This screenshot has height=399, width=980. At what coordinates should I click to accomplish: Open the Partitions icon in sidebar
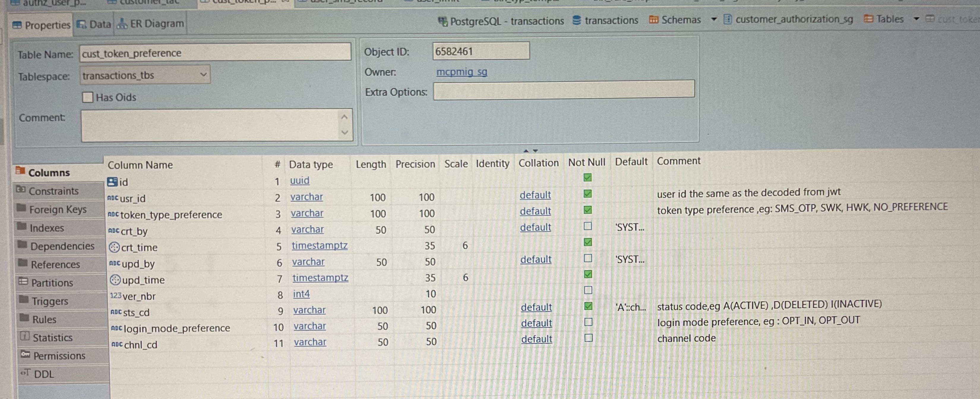pos(23,281)
